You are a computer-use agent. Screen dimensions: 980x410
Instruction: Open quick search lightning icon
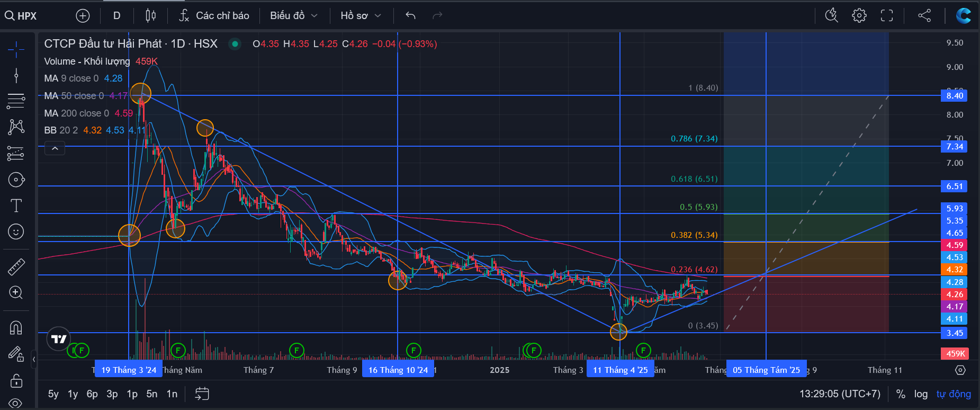click(832, 16)
